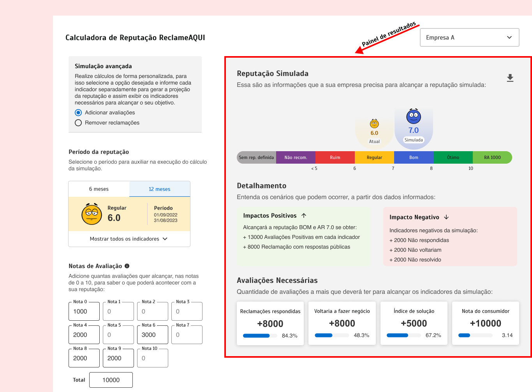Screen dimensions: 532x392
Task: Click the Nota 2 input field
Action: [x=153, y=311]
